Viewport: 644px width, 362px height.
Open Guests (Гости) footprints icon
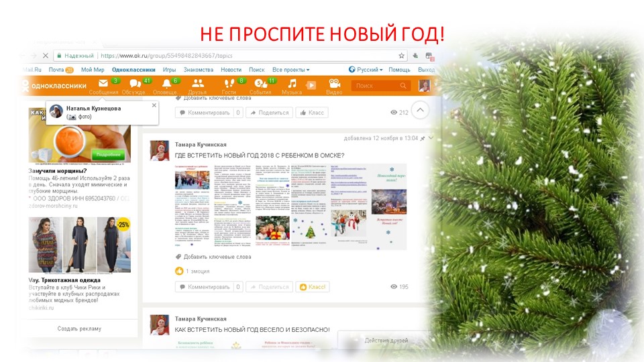[x=229, y=83]
